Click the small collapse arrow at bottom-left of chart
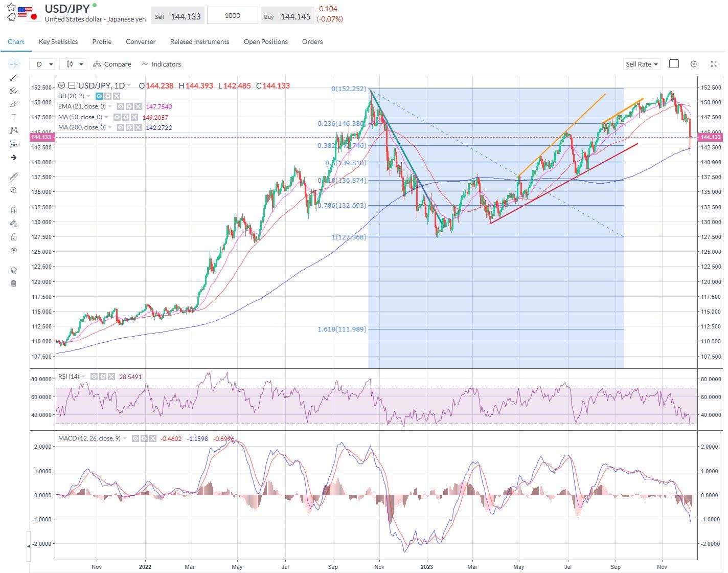The height and width of the screenshot is (573, 728). (x=28, y=546)
